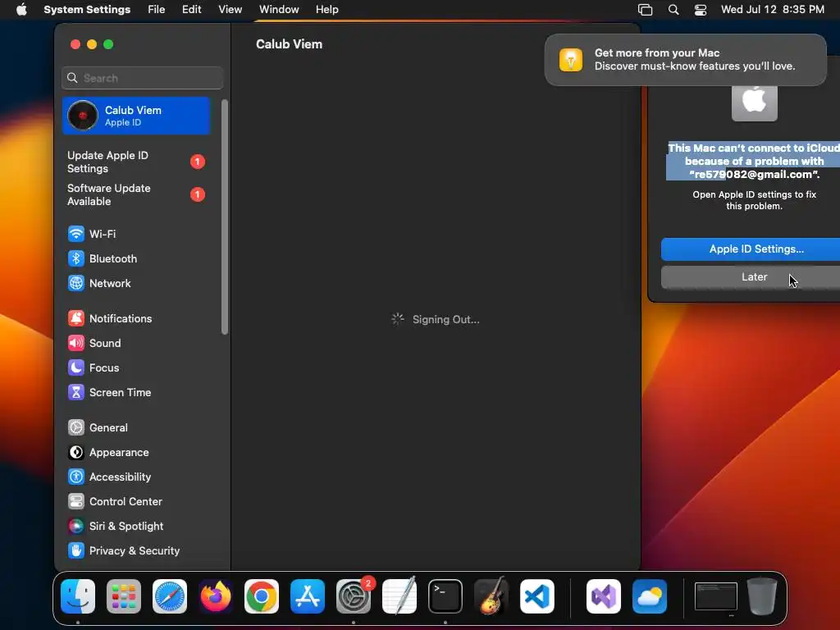Select the Accessibility icon in sidebar
The width and height of the screenshot is (840, 630).
click(x=76, y=477)
